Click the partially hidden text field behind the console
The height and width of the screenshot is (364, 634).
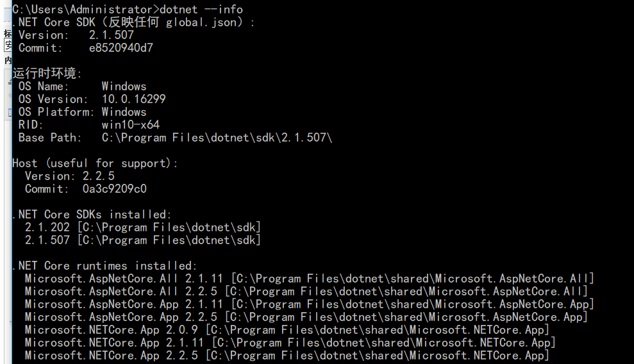(8, 46)
